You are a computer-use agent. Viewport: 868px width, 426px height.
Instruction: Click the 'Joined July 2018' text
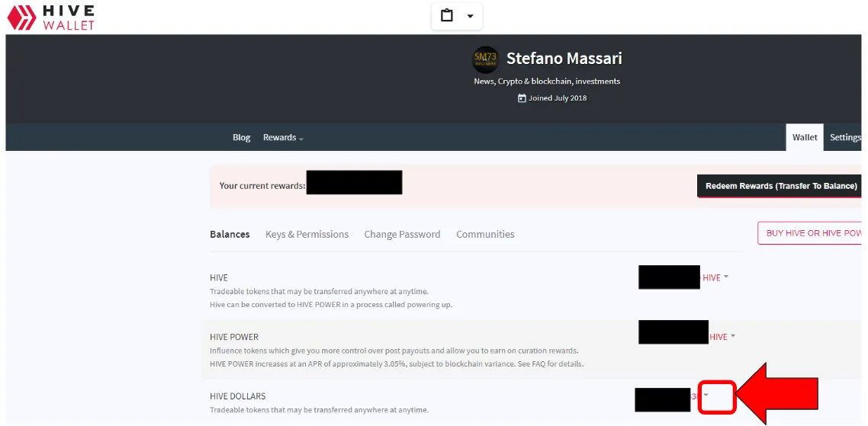pyautogui.click(x=558, y=98)
